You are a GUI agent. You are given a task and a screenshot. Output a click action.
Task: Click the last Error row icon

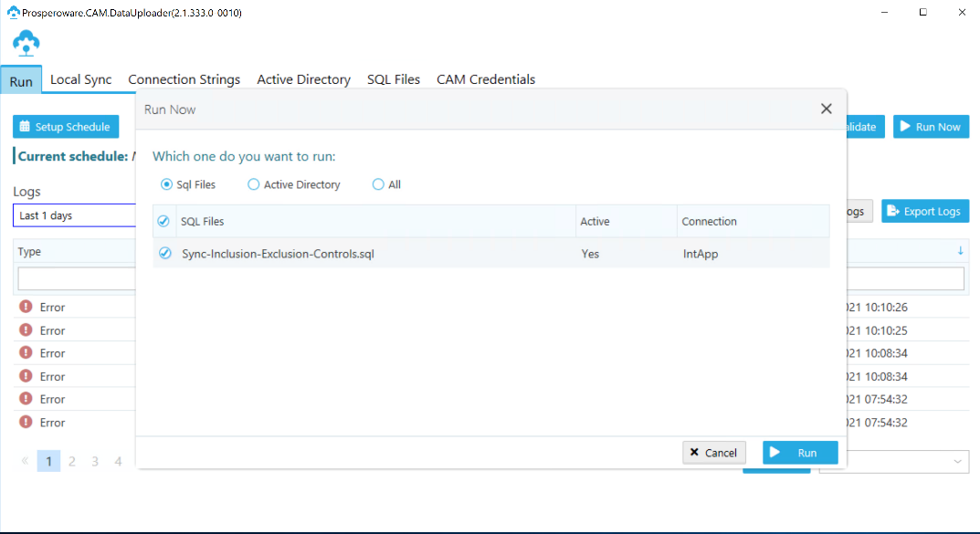26,423
